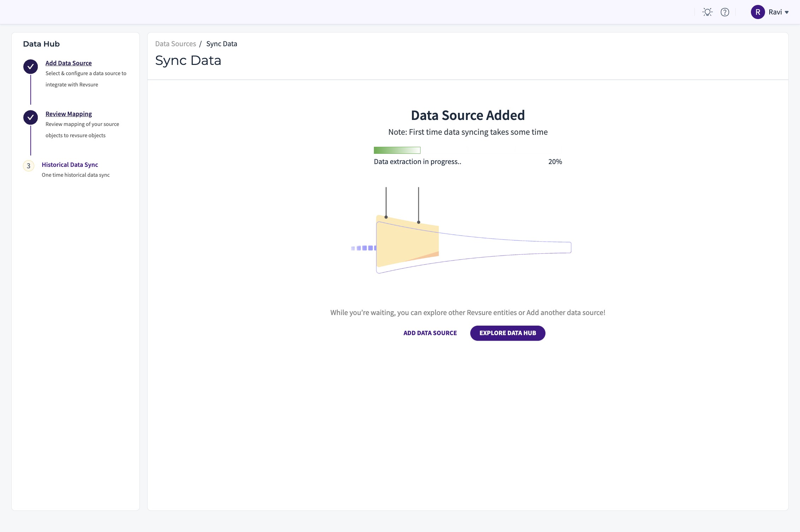Click the purple R user avatar
This screenshot has width=800, height=532.
coord(758,12)
